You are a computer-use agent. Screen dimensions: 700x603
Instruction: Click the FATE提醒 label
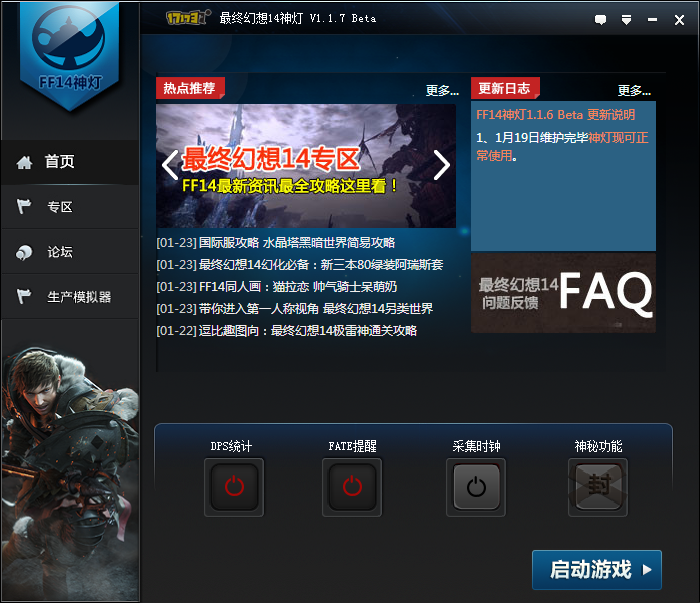coord(353,446)
